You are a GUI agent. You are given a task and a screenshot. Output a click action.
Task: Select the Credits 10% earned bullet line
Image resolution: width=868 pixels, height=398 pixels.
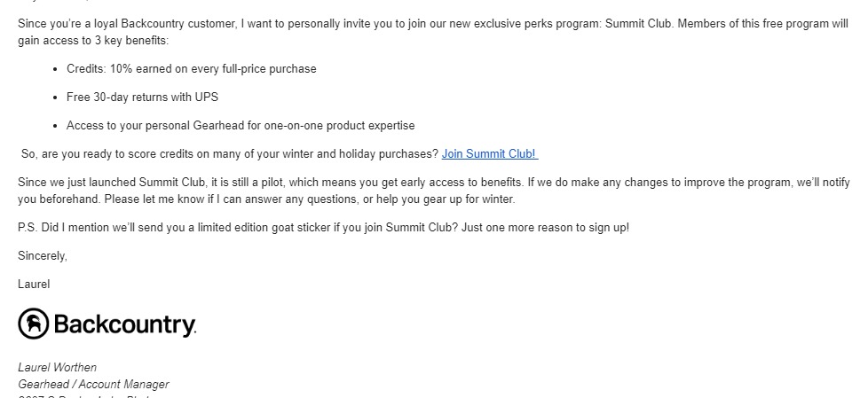(192, 69)
